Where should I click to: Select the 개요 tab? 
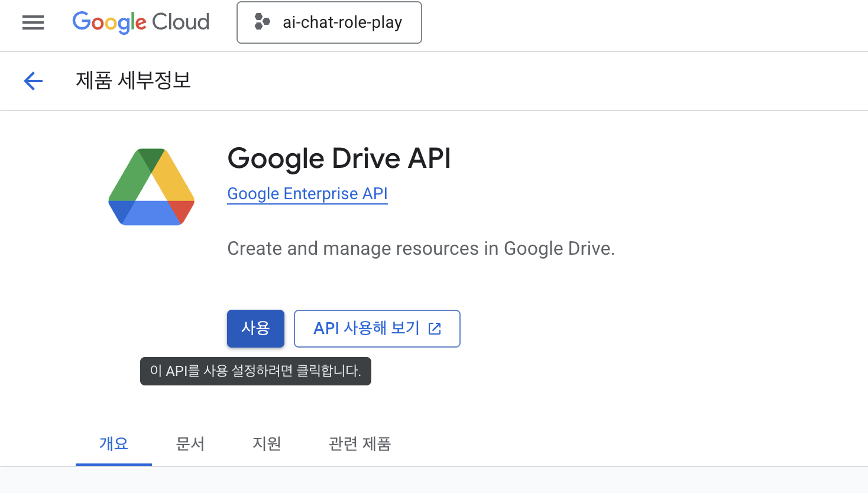[x=114, y=444]
